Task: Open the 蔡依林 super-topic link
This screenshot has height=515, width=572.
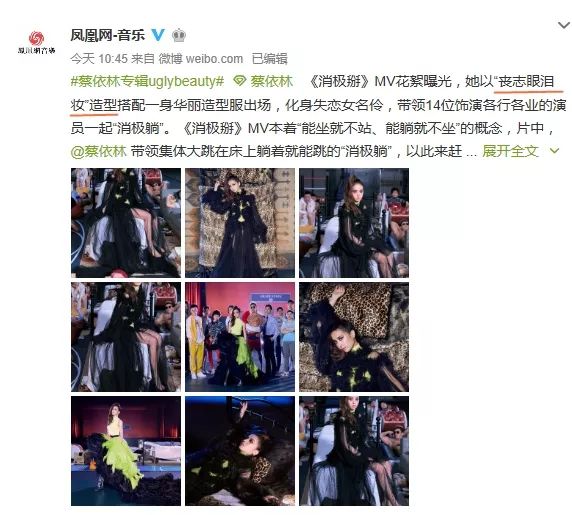Action: pos(271,81)
